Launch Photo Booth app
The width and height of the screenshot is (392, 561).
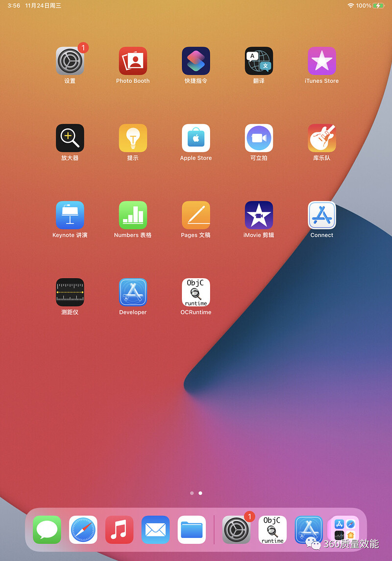pyautogui.click(x=133, y=61)
